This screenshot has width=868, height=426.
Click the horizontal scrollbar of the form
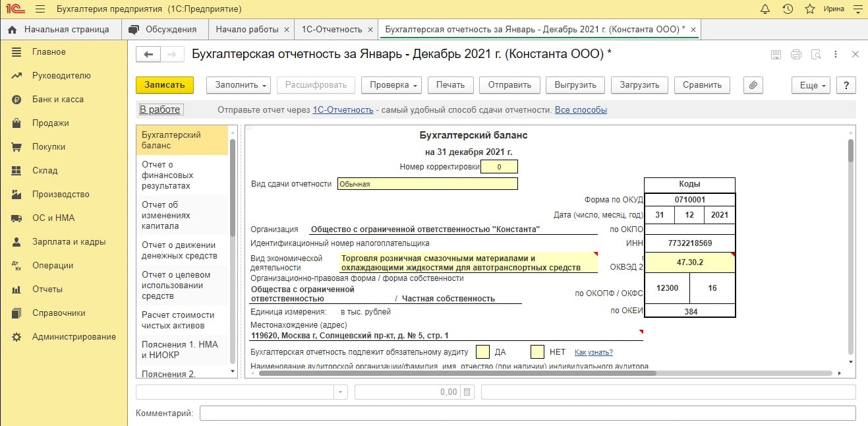click(457, 373)
